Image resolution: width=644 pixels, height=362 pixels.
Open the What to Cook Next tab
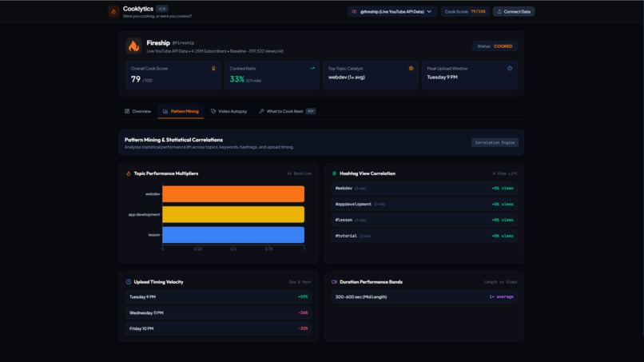tap(287, 111)
